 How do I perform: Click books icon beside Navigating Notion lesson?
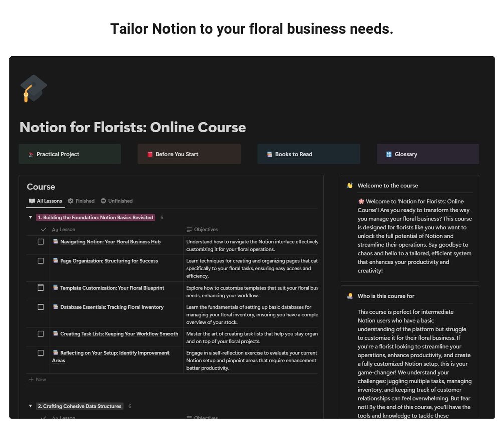55,241
